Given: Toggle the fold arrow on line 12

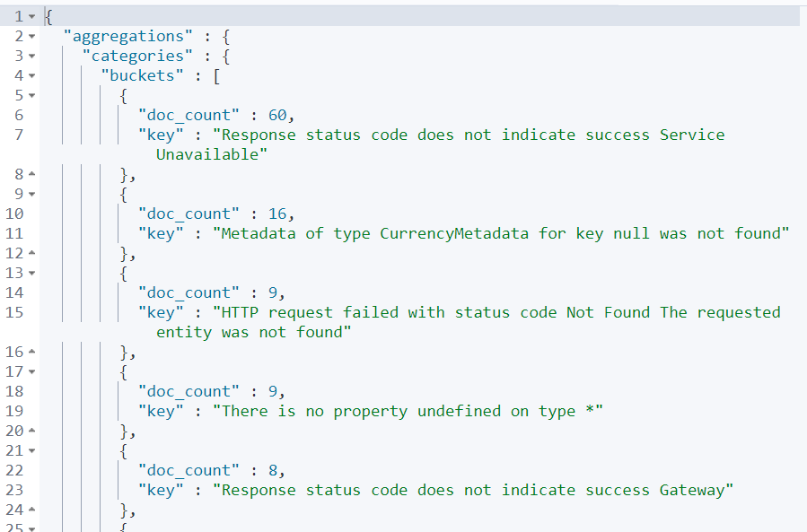Looking at the screenshot, I should (32, 253).
